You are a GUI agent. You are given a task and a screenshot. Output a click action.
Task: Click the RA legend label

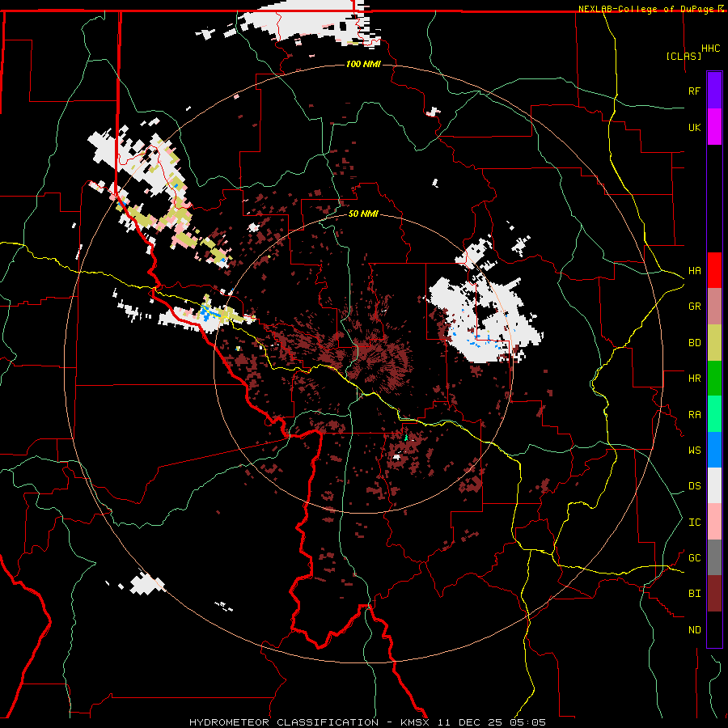coord(694,415)
